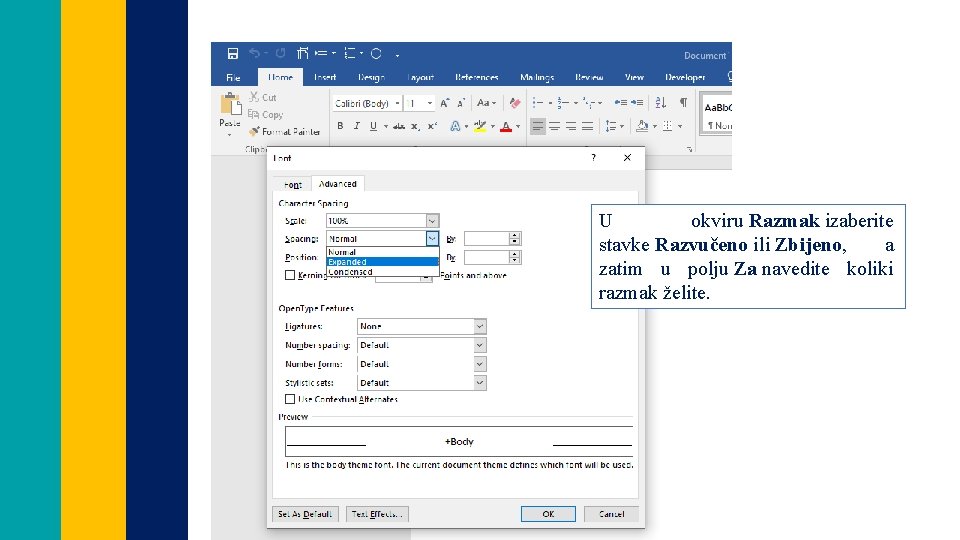Center text in the ribbon
This screenshot has width=960, height=540.
pos(555,126)
